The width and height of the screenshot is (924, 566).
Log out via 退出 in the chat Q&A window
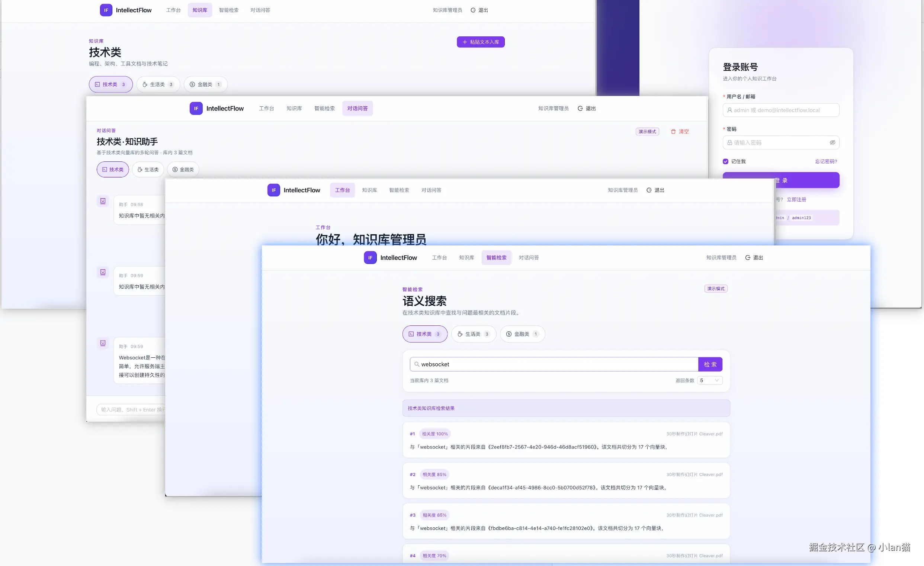(x=587, y=108)
